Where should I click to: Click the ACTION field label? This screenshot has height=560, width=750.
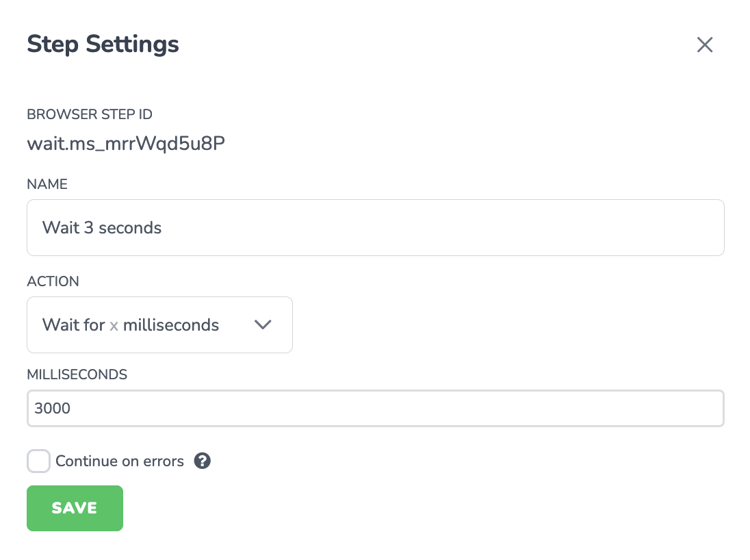click(53, 281)
